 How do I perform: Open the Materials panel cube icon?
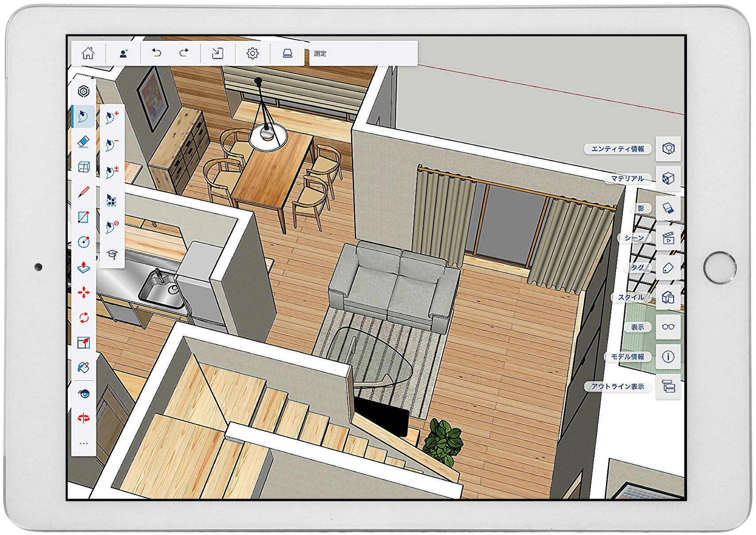[x=668, y=178]
